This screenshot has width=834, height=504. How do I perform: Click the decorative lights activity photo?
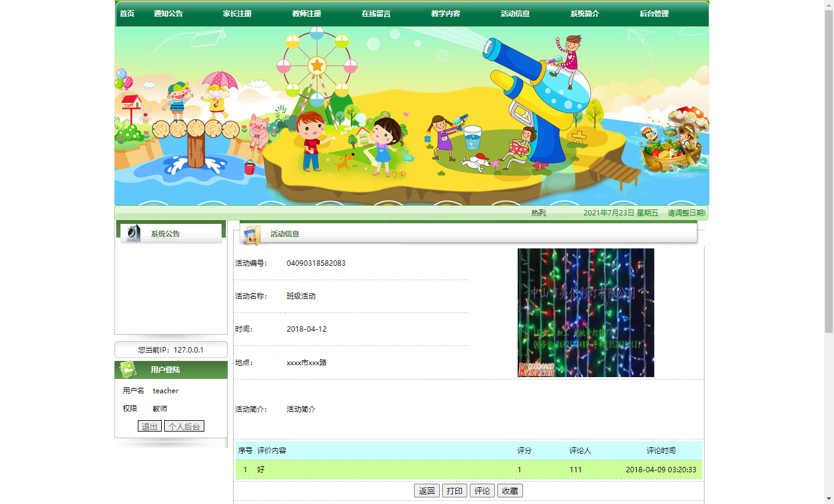point(585,312)
